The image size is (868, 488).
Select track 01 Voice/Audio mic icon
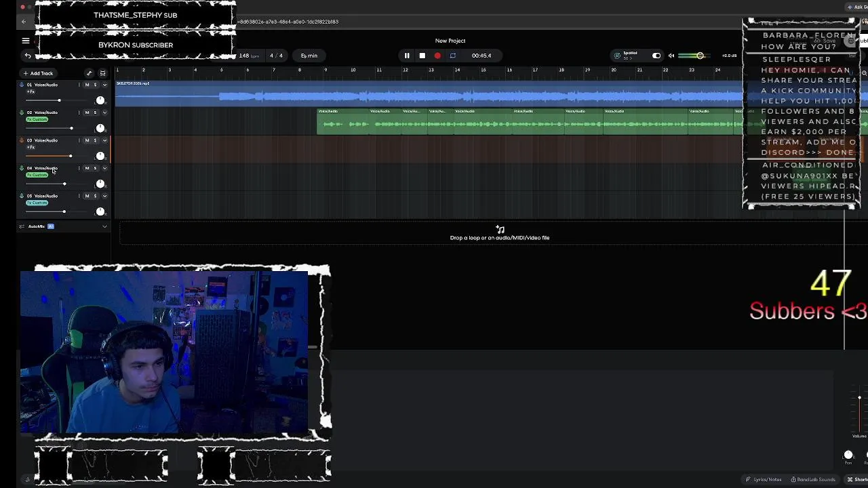point(21,85)
